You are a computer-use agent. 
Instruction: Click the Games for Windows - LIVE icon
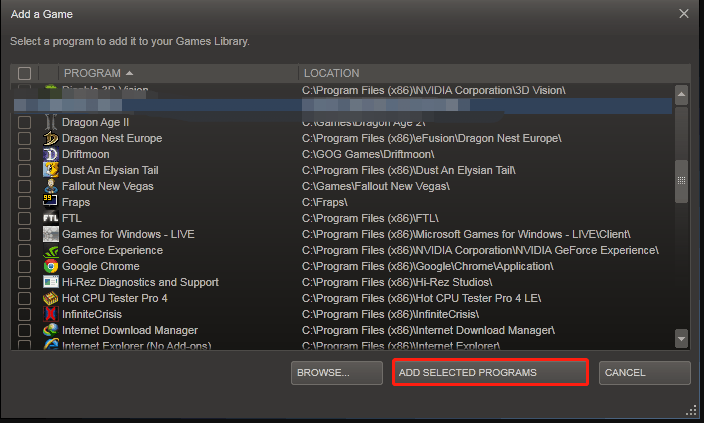[x=51, y=234]
